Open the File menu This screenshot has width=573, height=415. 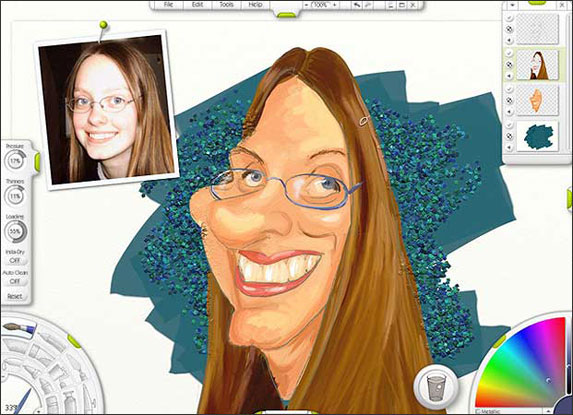click(168, 5)
